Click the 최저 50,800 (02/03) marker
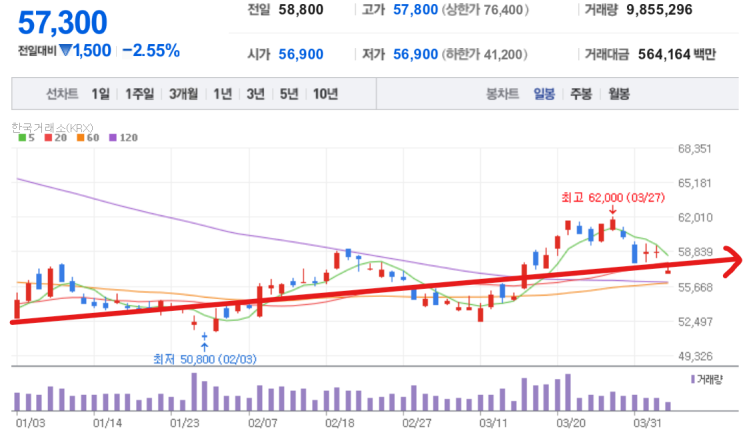The height and width of the screenshot is (445, 743). click(205, 359)
